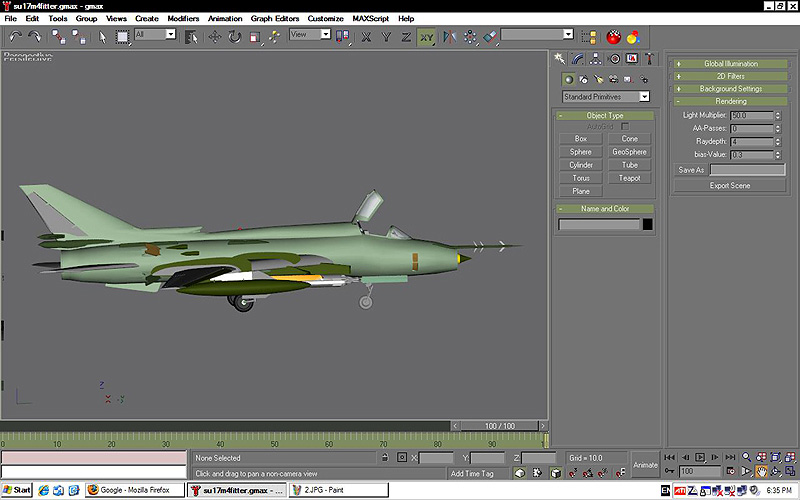The height and width of the screenshot is (500, 800).
Task: Activate the Pan view hand tool
Action: 761,471
